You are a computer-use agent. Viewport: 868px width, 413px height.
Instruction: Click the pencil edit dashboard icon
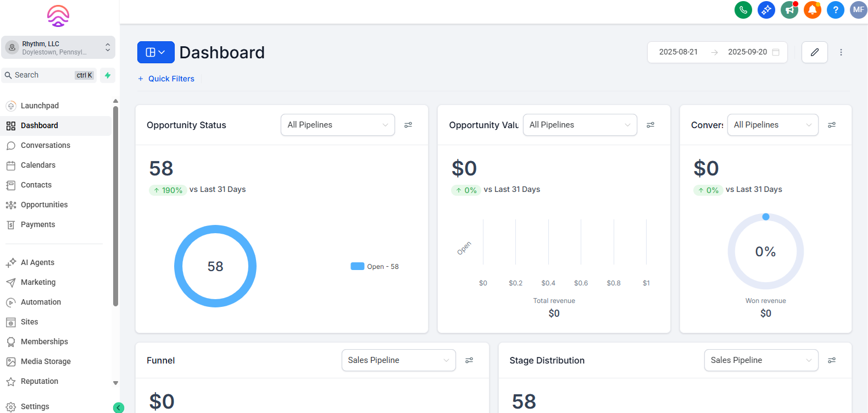(x=814, y=52)
